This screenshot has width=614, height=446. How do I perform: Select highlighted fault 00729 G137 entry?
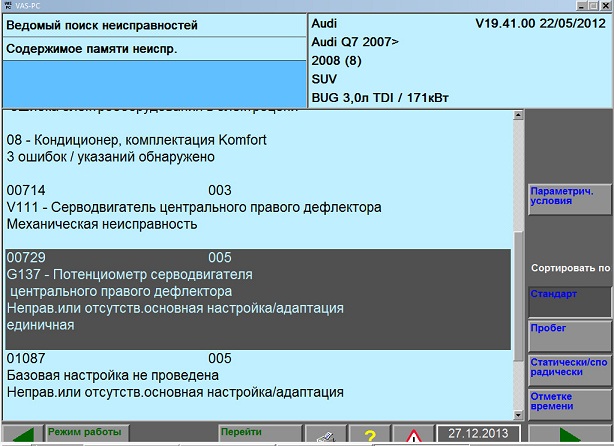point(258,299)
